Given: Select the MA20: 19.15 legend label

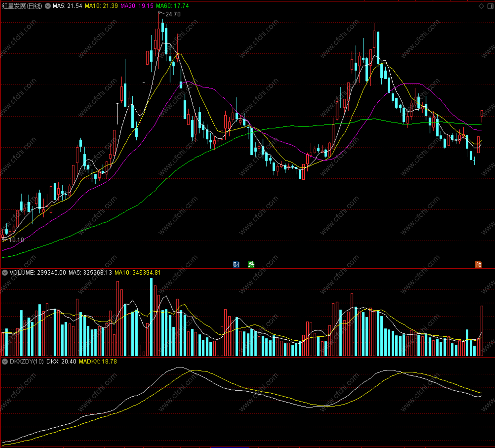Looking at the screenshot, I should pos(137,6).
